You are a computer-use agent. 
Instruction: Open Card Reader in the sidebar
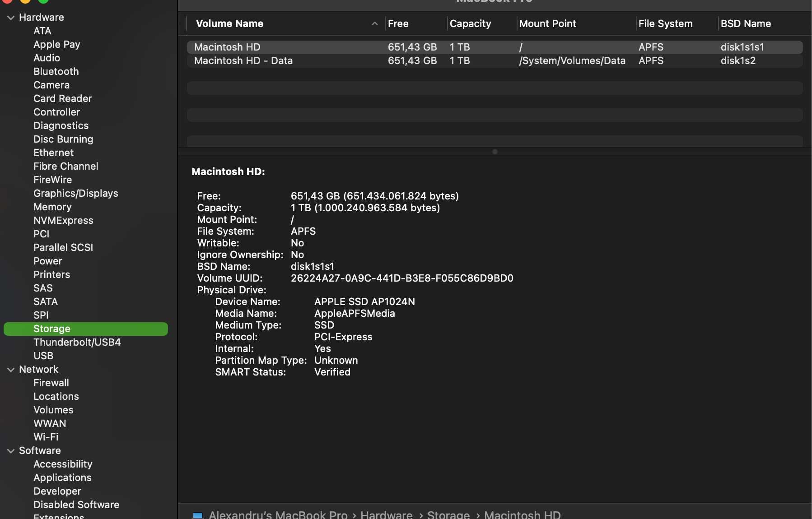coord(62,98)
